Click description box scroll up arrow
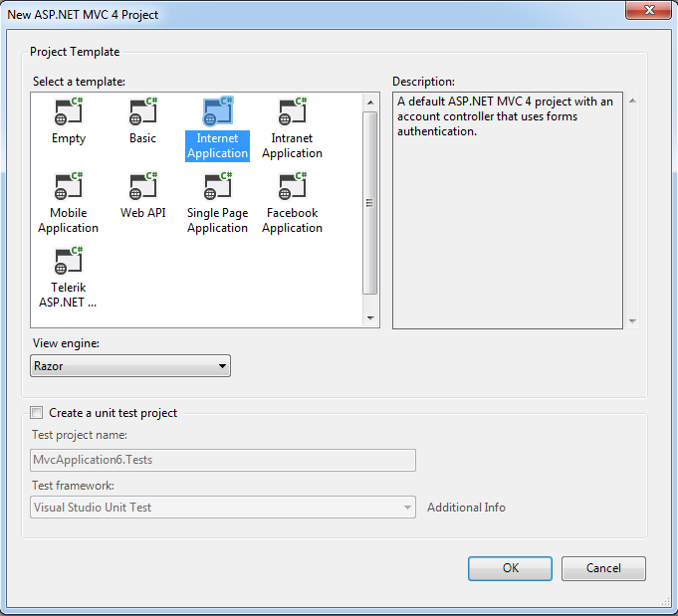The width and height of the screenshot is (678, 616). (x=632, y=101)
